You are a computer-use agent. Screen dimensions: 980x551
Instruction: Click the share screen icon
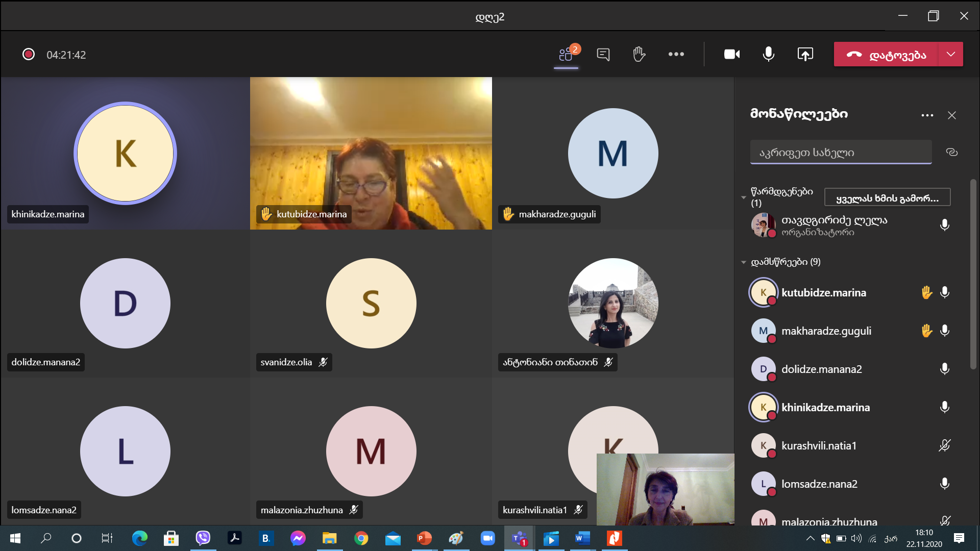point(805,54)
